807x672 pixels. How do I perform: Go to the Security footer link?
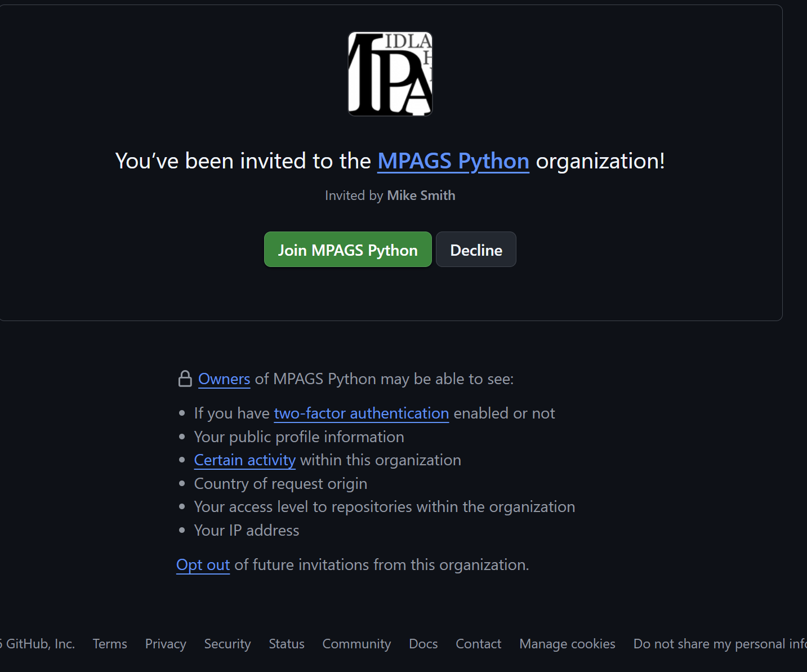pos(228,644)
